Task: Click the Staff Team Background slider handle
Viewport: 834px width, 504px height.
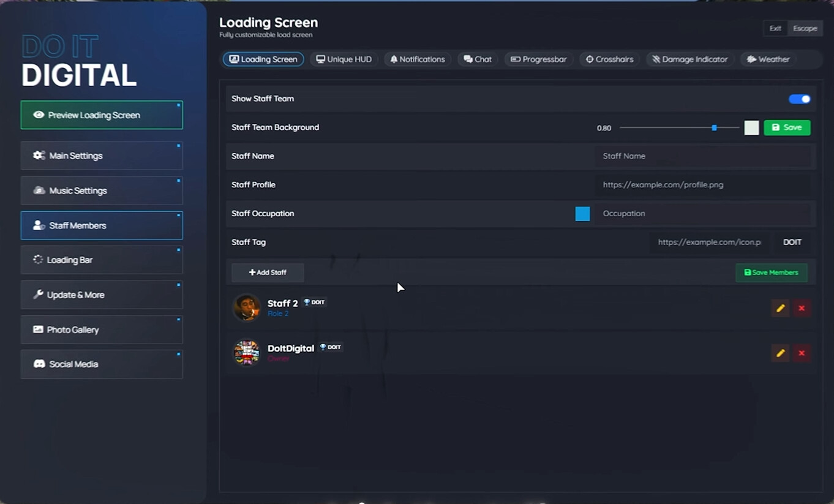Action: click(x=714, y=127)
